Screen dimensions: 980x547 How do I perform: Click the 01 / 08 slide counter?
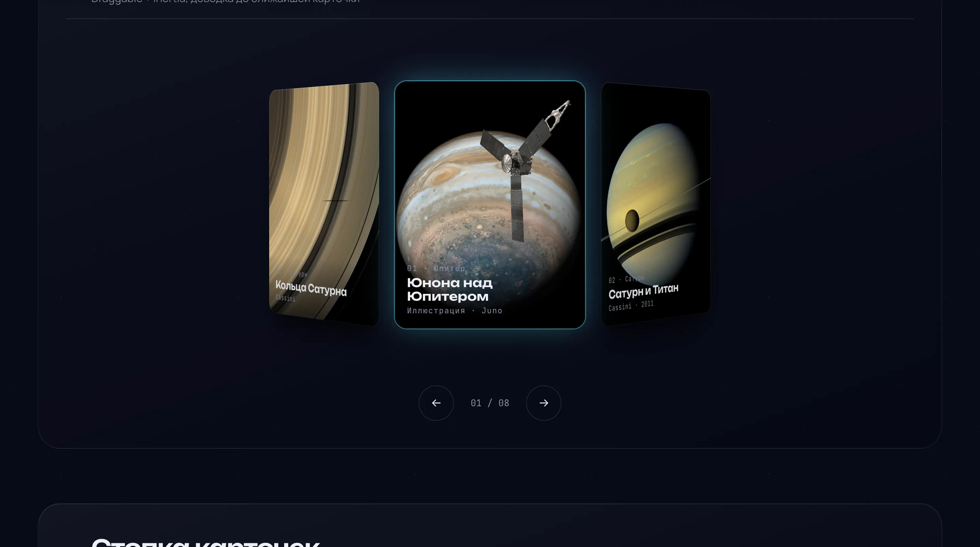click(490, 403)
